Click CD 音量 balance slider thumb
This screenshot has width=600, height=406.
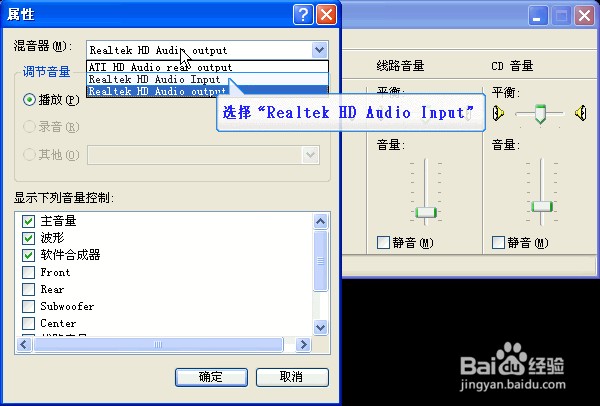point(540,114)
